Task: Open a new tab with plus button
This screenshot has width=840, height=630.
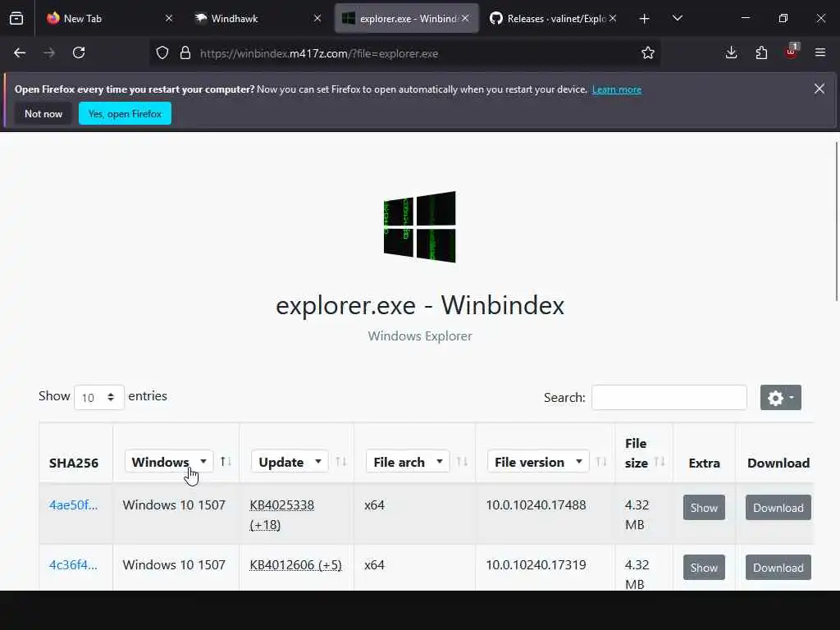Action: 645,19
